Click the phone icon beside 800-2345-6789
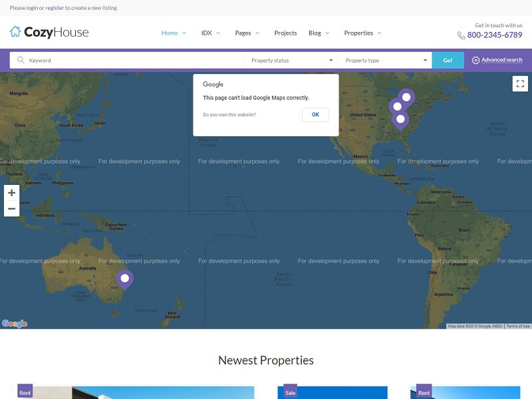 click(x=461, y=35)
